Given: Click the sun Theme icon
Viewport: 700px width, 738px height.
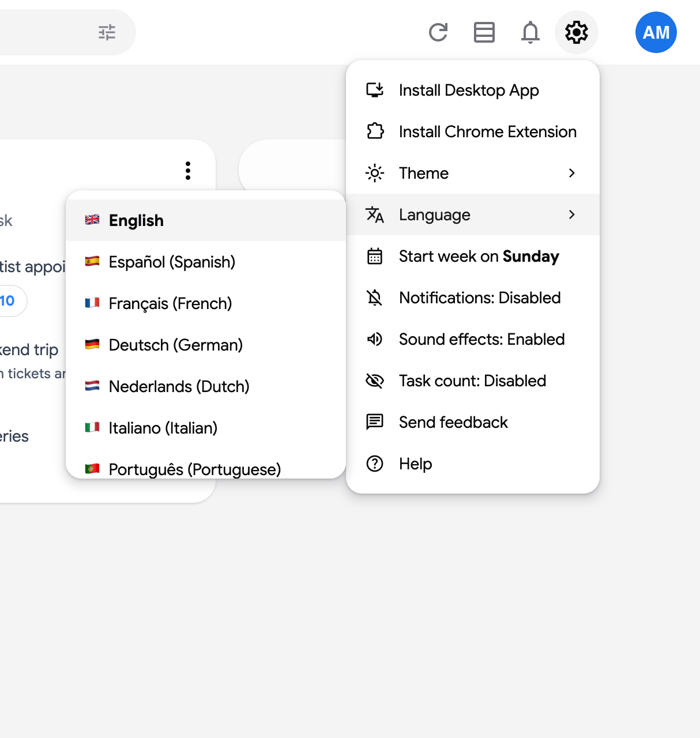Looking at the screenshot, I should coord(375,173).
